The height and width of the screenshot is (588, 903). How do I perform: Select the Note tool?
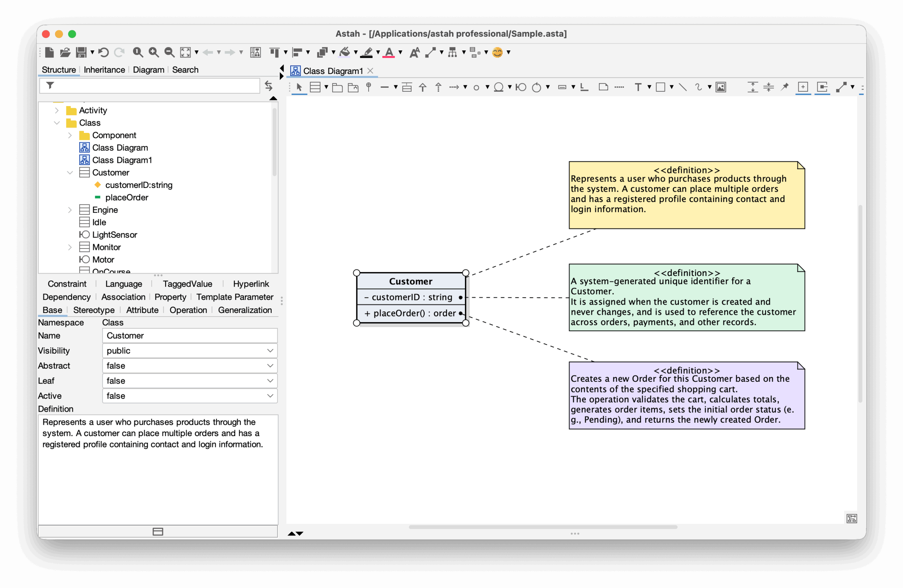coord(603,87)
